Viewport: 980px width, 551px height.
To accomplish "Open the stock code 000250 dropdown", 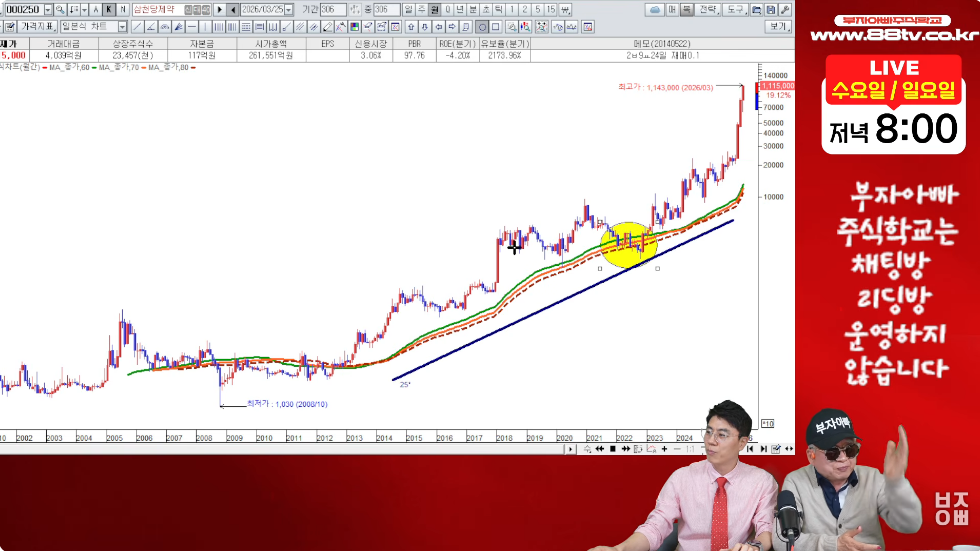I will [x=46, y=10].
